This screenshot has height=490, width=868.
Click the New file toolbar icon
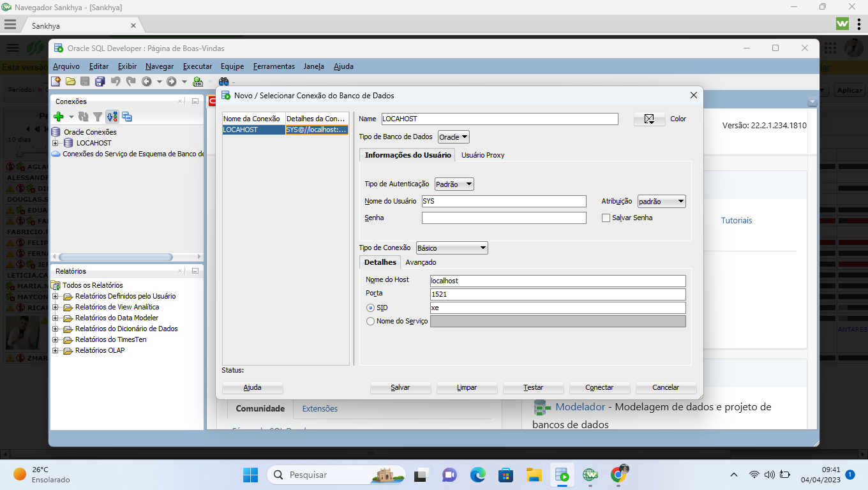(56, 81)
